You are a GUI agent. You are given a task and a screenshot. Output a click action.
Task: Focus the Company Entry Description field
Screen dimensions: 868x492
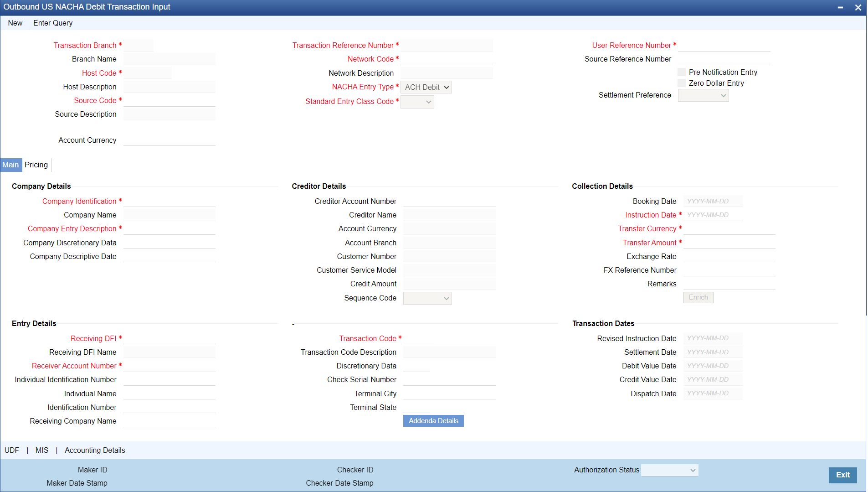click(x=169, y=229)
